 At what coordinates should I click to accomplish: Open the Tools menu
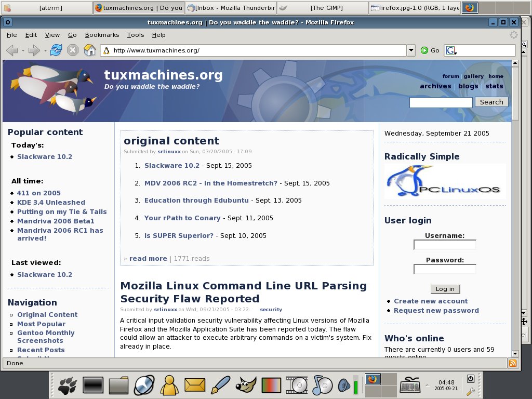tap(136, 35)
